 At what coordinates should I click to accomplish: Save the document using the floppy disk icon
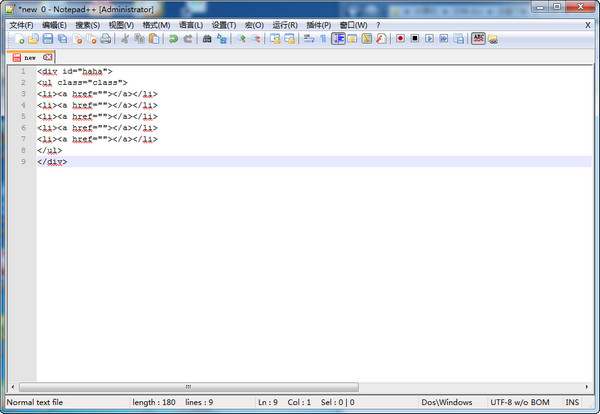pos(47,39)
